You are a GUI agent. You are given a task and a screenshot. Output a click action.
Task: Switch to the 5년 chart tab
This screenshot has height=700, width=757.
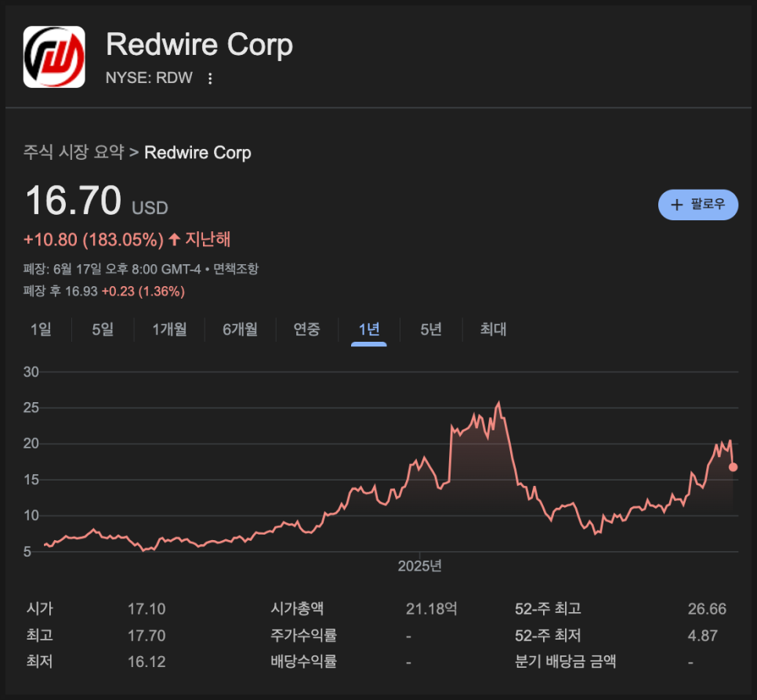pos(431,329)
